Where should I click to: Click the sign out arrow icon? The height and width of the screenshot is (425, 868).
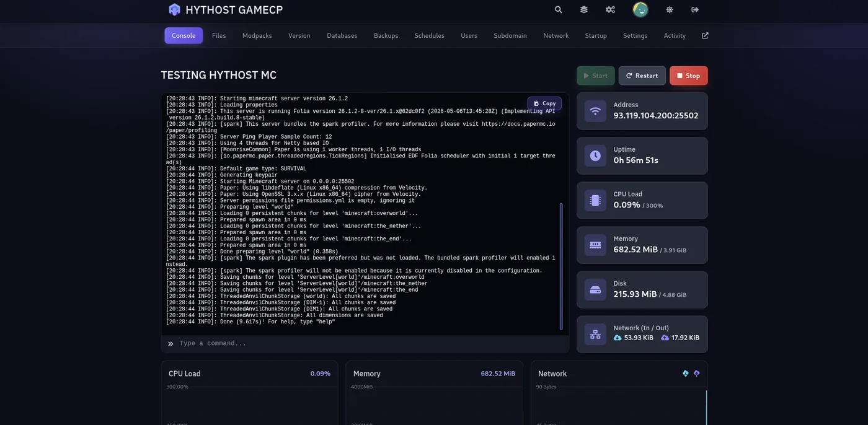(695, 9)
